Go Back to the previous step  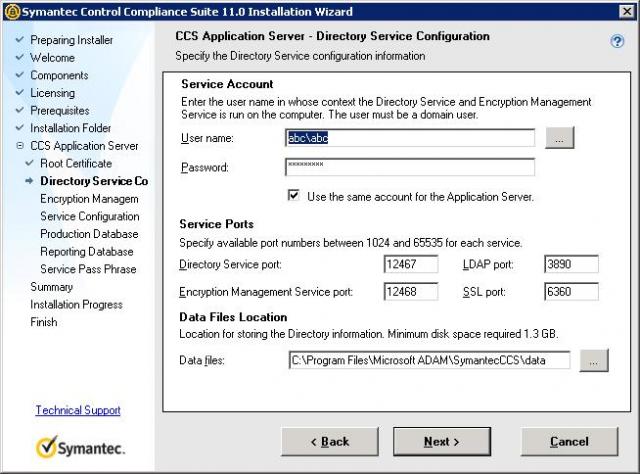click(330, 441)
